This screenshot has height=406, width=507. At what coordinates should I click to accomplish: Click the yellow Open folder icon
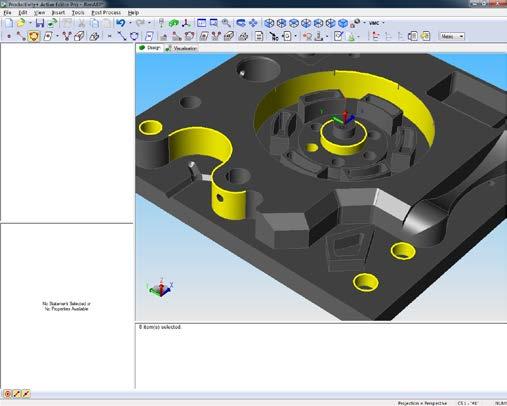tap(21, 23)
